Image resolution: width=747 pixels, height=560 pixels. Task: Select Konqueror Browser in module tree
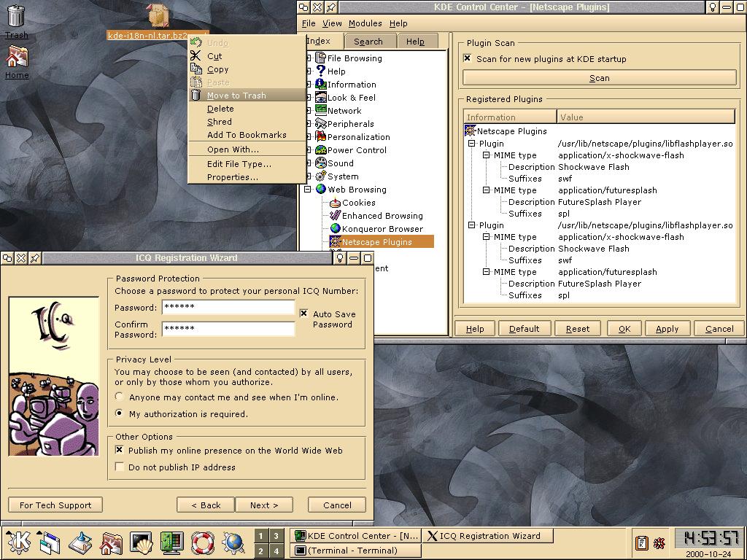382,229
